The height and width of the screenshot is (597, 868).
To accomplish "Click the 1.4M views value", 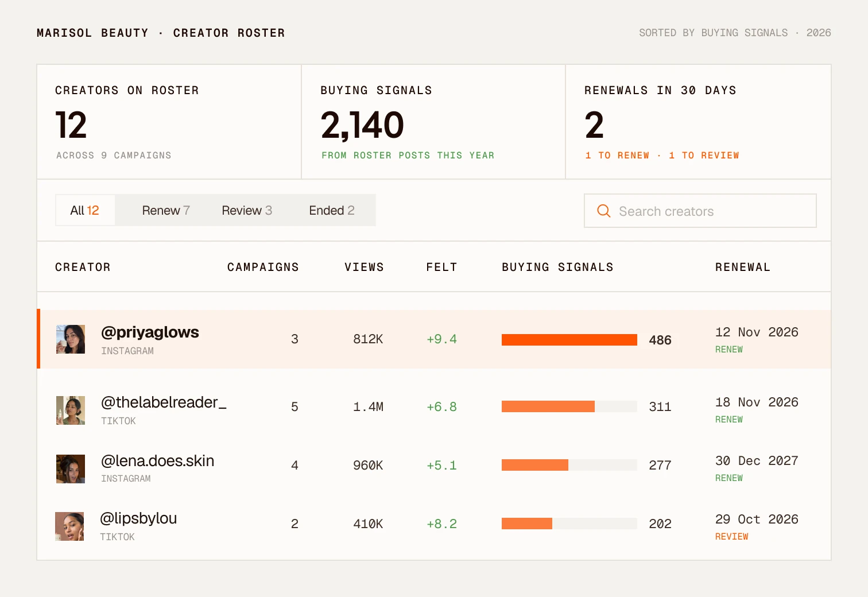I will [368, 407].
